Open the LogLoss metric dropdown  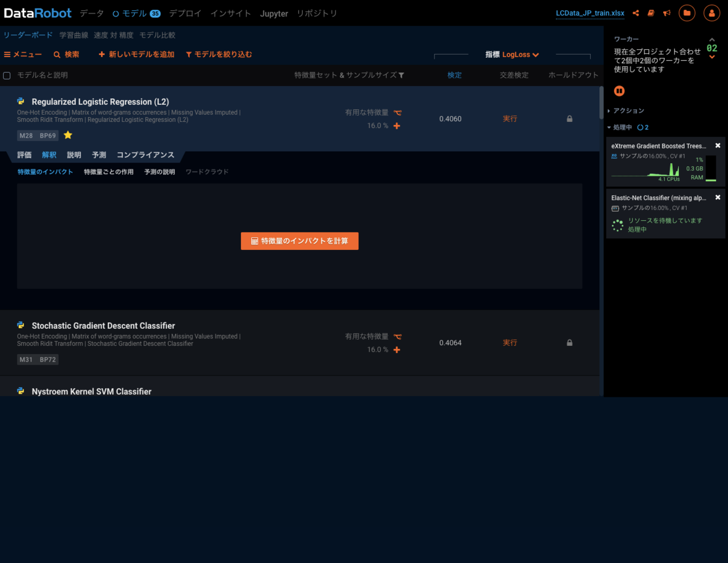point(521,55)
